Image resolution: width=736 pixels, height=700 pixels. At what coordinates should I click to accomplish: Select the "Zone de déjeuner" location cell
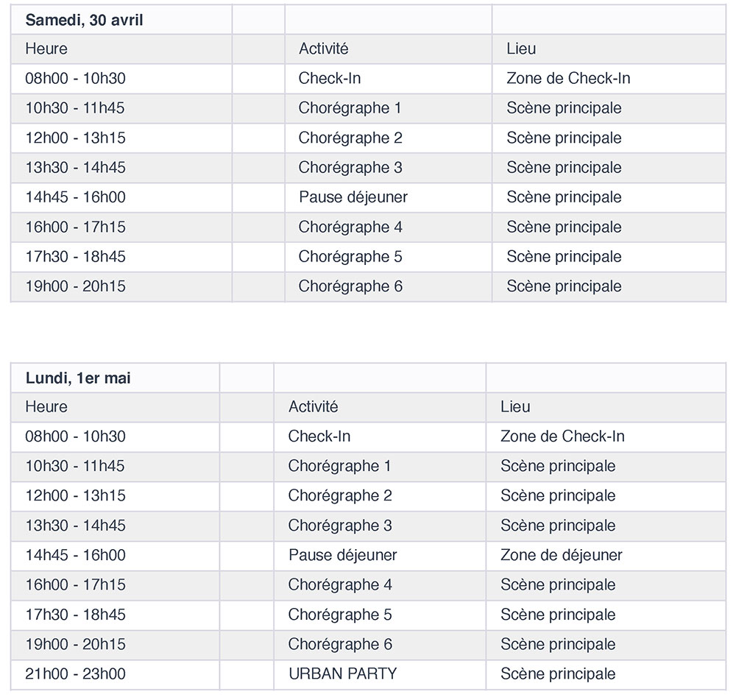click(x=561, y=555)
